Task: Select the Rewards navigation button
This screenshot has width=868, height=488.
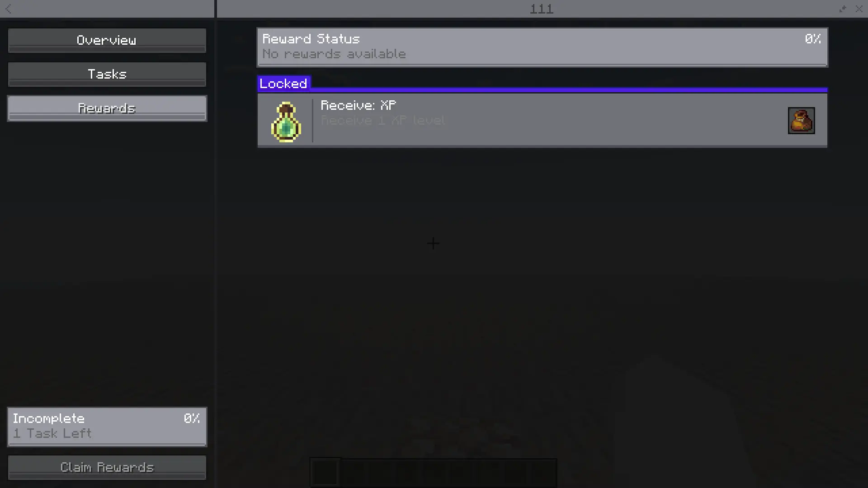Action: (107, 108)
